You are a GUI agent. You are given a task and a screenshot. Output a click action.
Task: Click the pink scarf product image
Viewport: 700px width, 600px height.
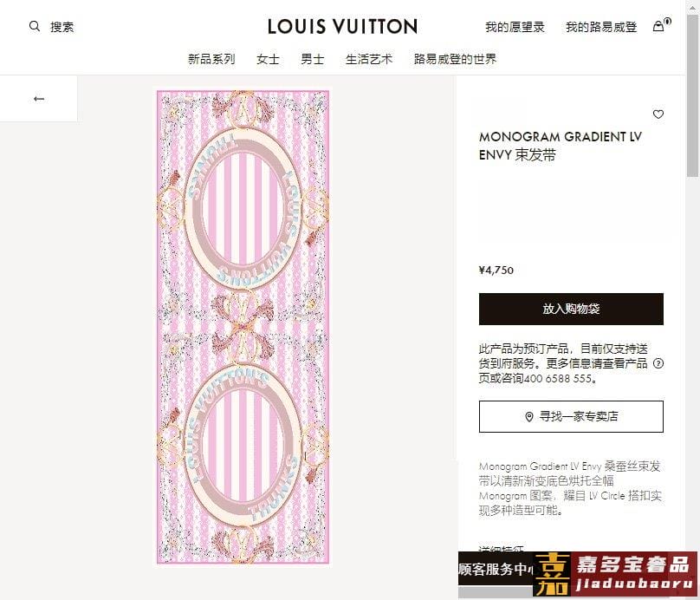(243, 327)
